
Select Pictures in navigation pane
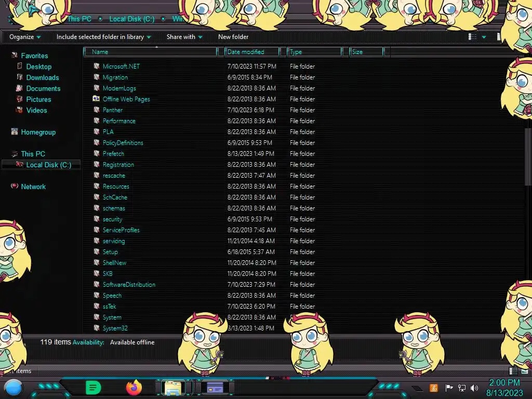click(38, 99)
